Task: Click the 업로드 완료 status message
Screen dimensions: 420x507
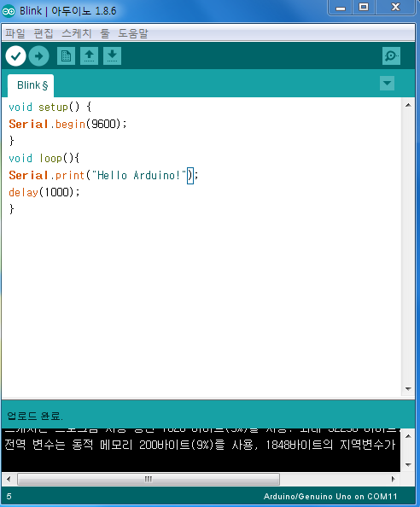Action: [x=35, y=416]
